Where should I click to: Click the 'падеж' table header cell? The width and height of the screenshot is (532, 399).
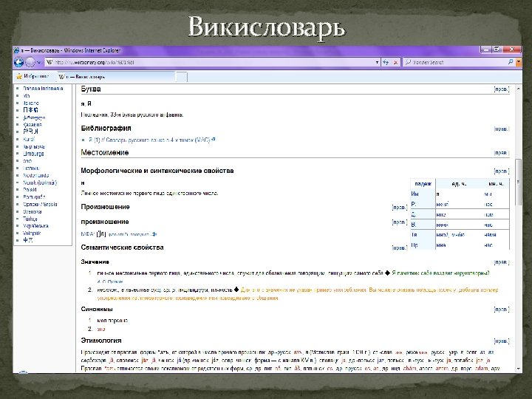pyautogui.click(x=423, y=183)
